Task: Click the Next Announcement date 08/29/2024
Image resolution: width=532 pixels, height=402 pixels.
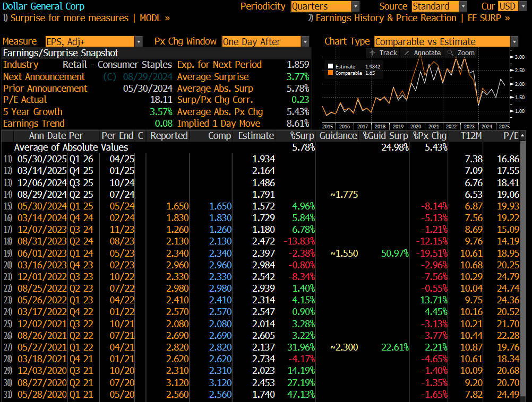Action: [148, 77]
